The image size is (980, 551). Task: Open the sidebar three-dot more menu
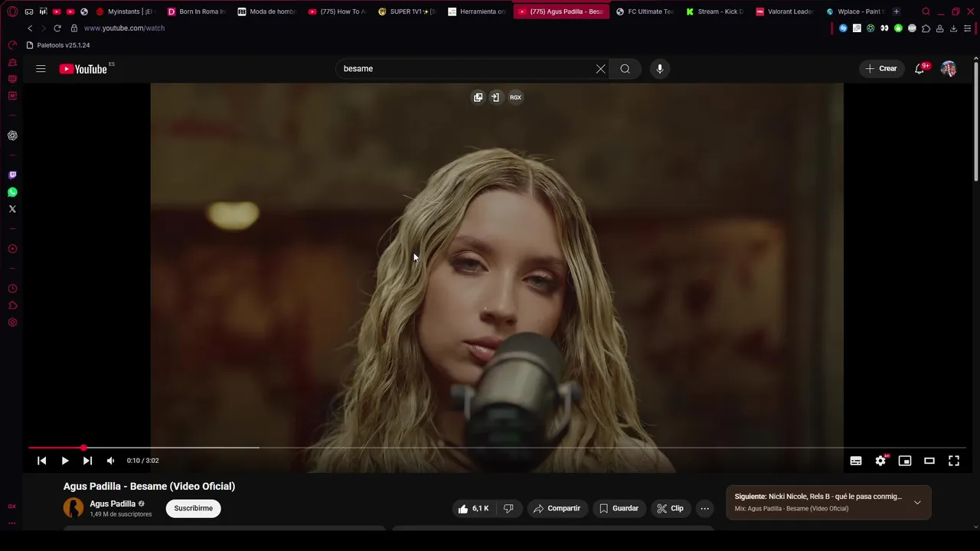pos(12,523)
